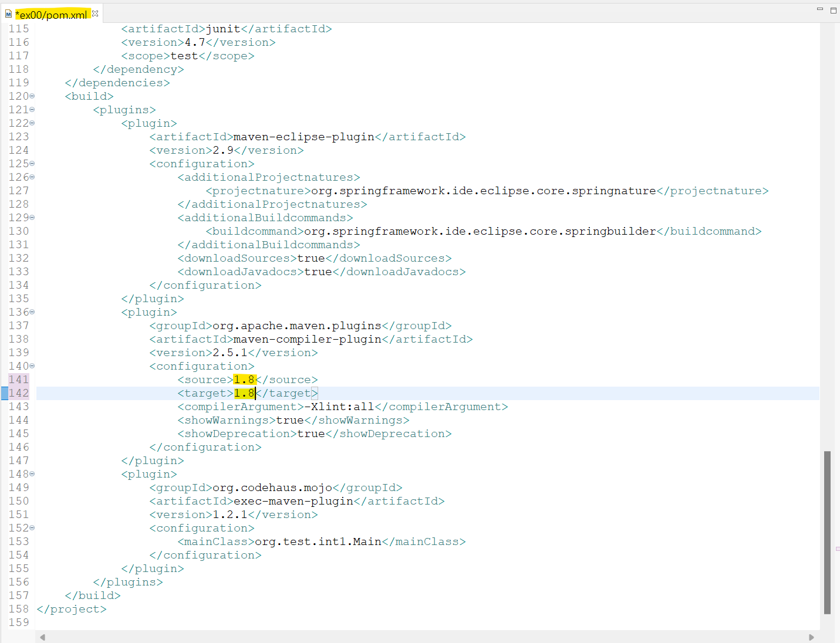Click the overview ruler annotation marker

pos(838,549)
